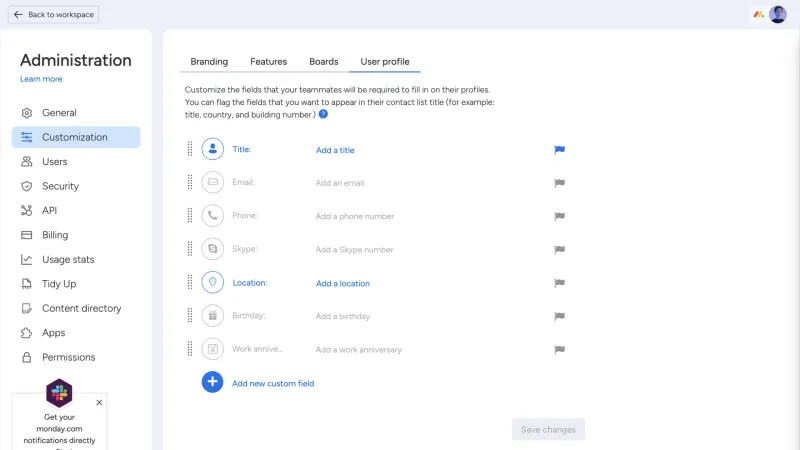Click the Work anniversary calendar icon
This screenshot has width=800, height=450.
(x=213, y=349)
